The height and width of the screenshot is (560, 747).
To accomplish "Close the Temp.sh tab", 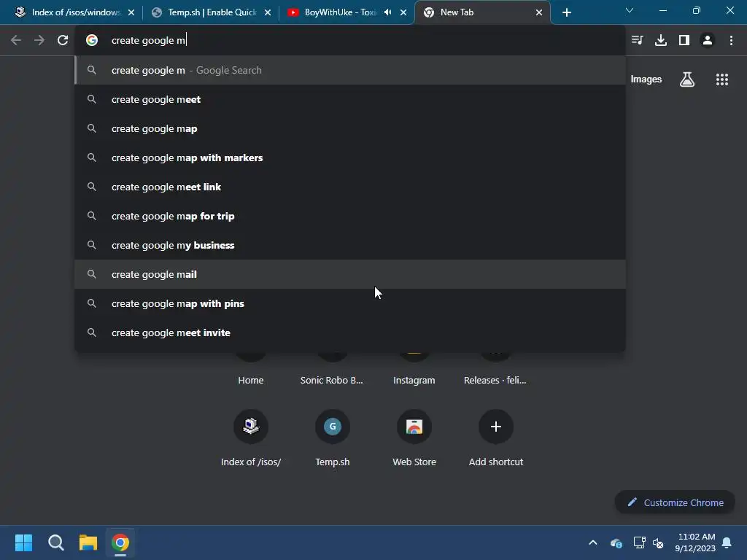I will click(x=268, y=12).
